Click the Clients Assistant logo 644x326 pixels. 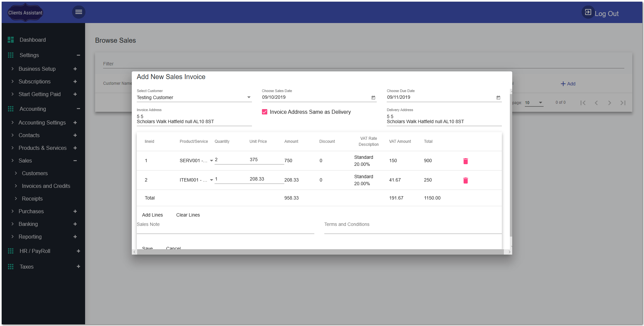coord(25,12)
